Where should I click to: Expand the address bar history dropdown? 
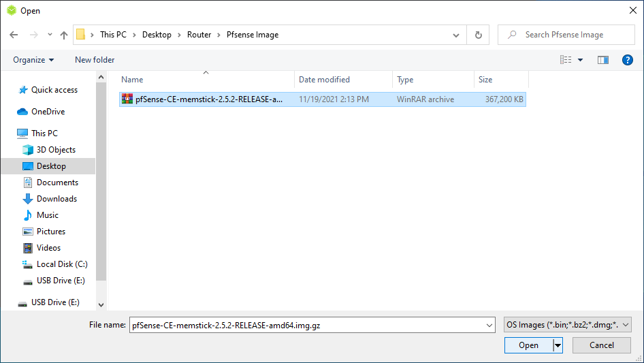[x=456, y=35]
